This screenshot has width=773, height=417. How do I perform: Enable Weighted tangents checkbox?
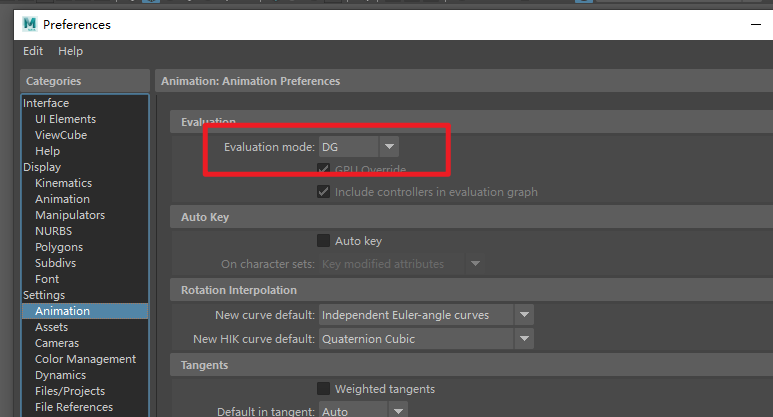click(x=323, y=389)
